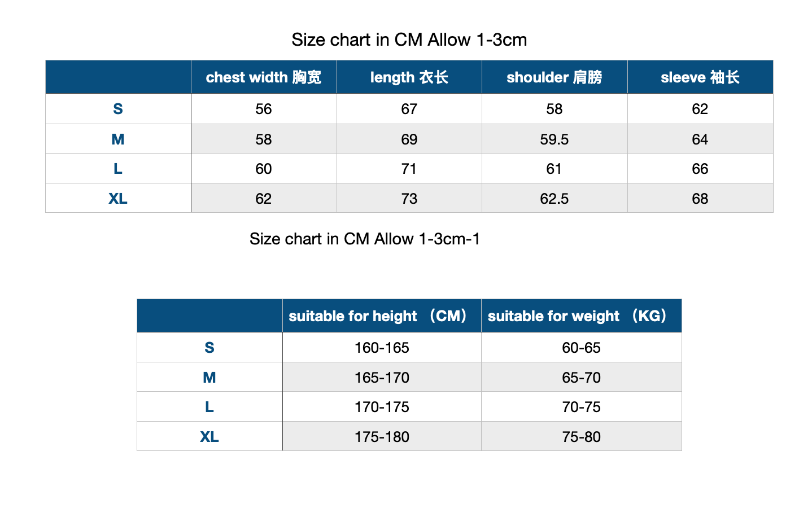812x508 pixels.
Task: Select the weight range cell 65-70
Action: (x=580, y=378)
